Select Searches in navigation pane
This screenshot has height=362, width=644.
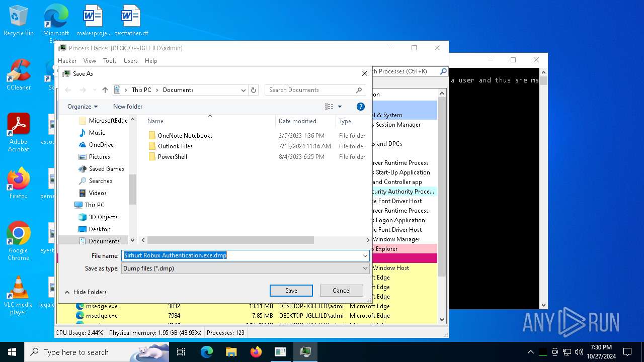(x=100, y=181)
